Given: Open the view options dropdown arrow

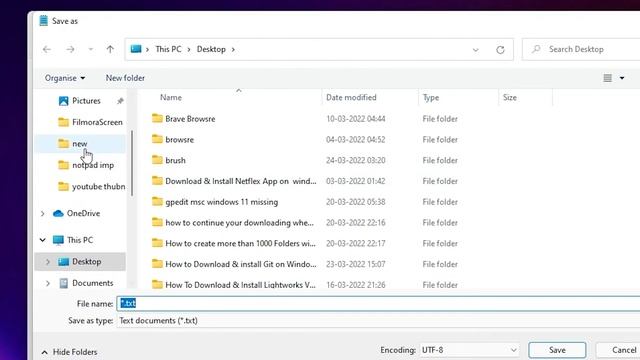Looking at the screenshot, I should tap(622, 78).
